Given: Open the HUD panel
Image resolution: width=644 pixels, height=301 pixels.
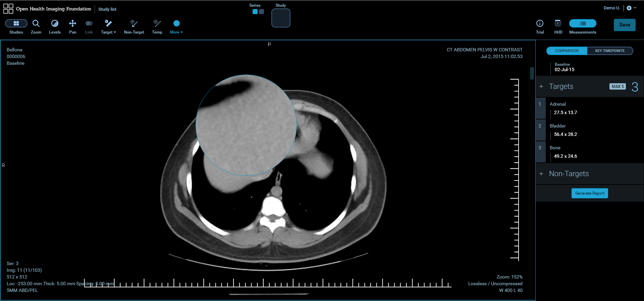Looking at the screenshot, I should tap(558, 27).
